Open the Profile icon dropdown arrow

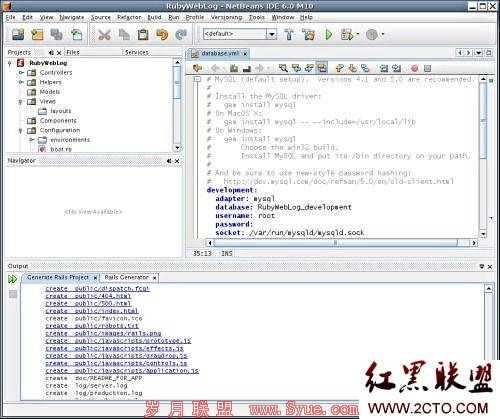(x=382, y=34)
